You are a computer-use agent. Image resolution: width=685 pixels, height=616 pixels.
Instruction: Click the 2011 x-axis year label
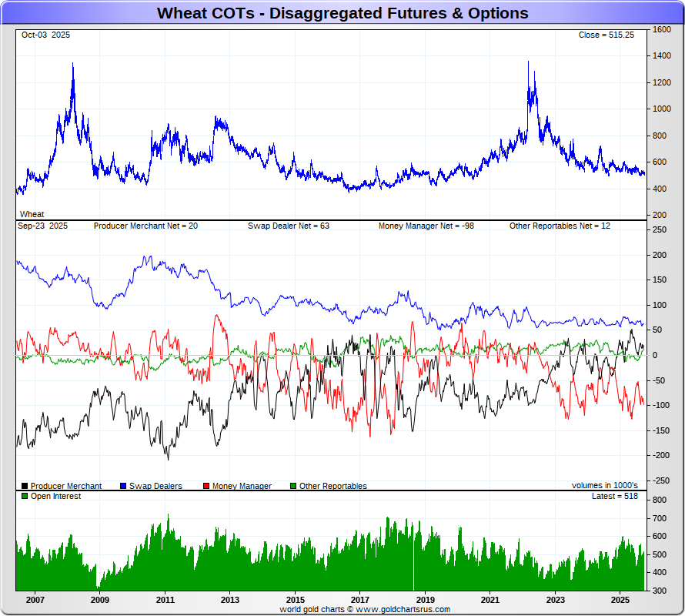tap(165, 600)
